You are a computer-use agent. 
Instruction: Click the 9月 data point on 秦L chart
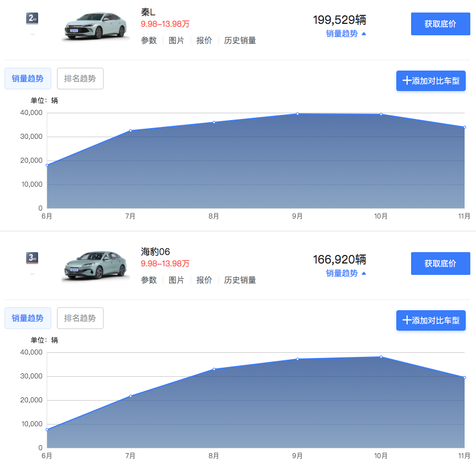pos(297,114)
